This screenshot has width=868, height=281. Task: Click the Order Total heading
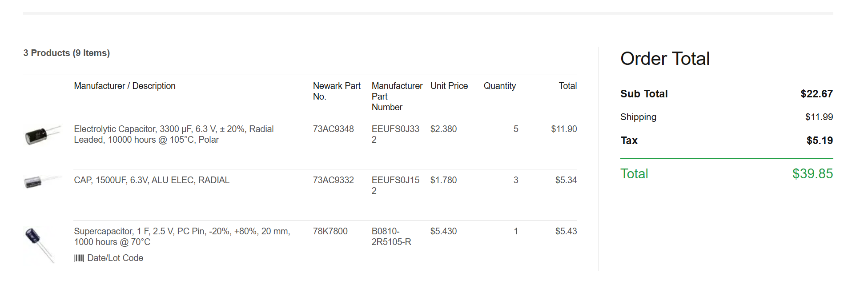click(x=665, y=59)
